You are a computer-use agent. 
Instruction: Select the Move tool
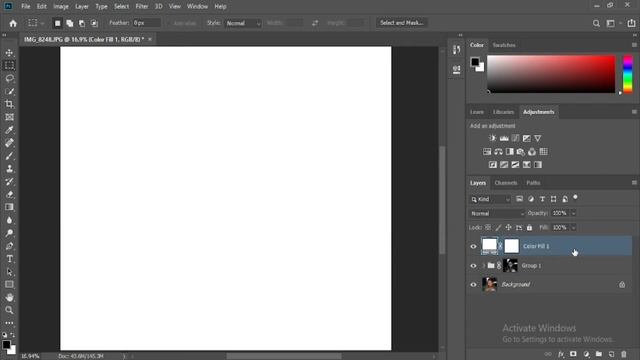click(x=9, y=53)
